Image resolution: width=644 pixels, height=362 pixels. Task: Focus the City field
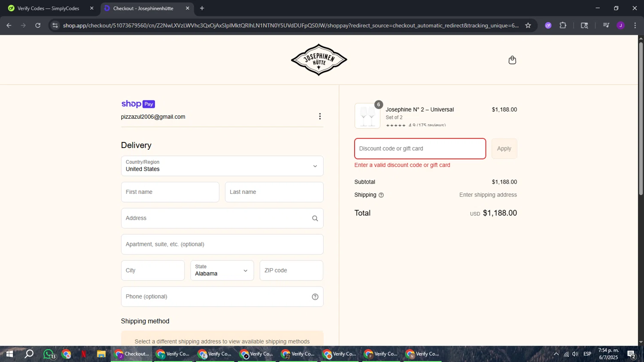click(153, 271)
